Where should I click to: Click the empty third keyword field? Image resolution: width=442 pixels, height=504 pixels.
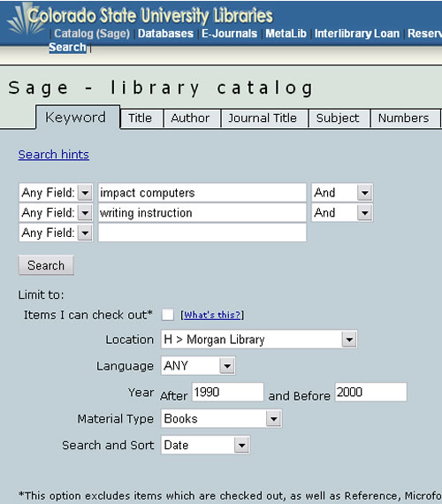coord(202,233)
